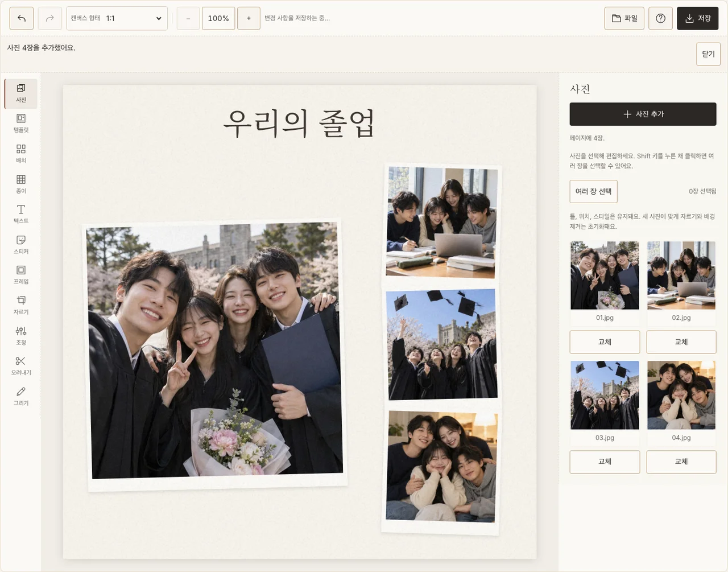Image resolution: width=728 pixels, height=572 pixels.
Task: Select the 03.jpg thumbnail in panel
Action: tap(605, 395)
